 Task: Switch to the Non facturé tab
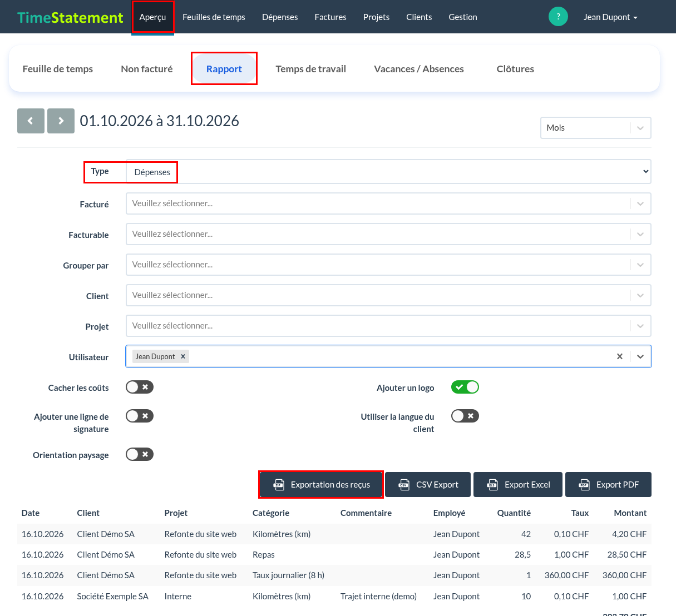click(x=147, y=69)
